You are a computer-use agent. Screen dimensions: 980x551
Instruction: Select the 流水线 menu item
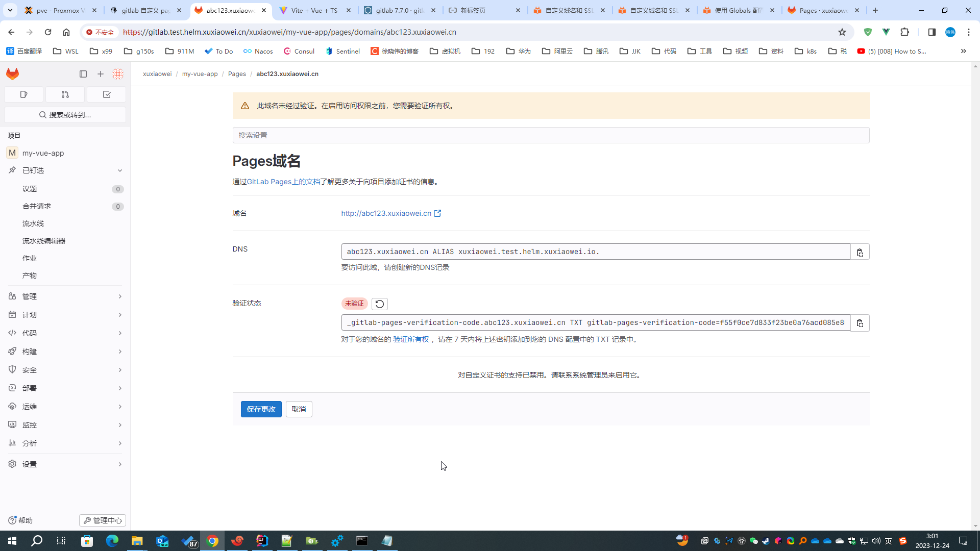[x=34, y=223]
